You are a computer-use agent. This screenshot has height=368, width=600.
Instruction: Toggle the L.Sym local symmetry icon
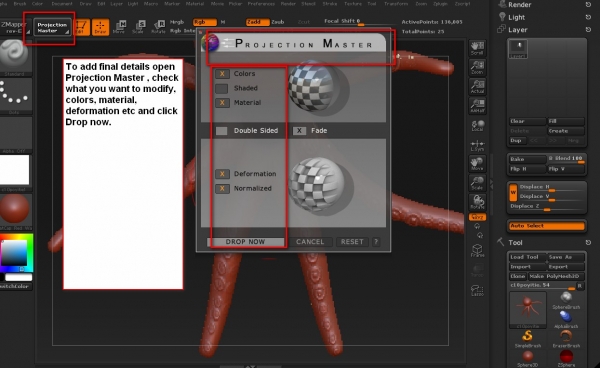click(477, 146)
